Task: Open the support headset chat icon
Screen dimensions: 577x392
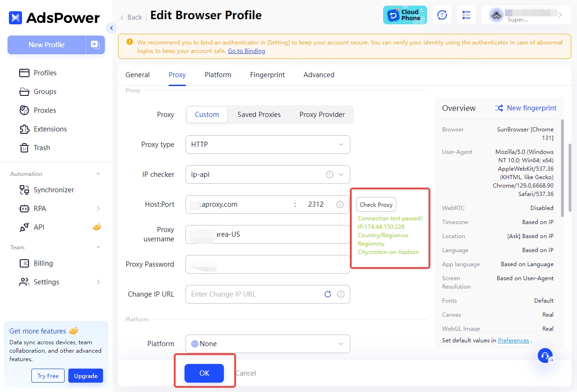Action: click(x=545, y=356)
